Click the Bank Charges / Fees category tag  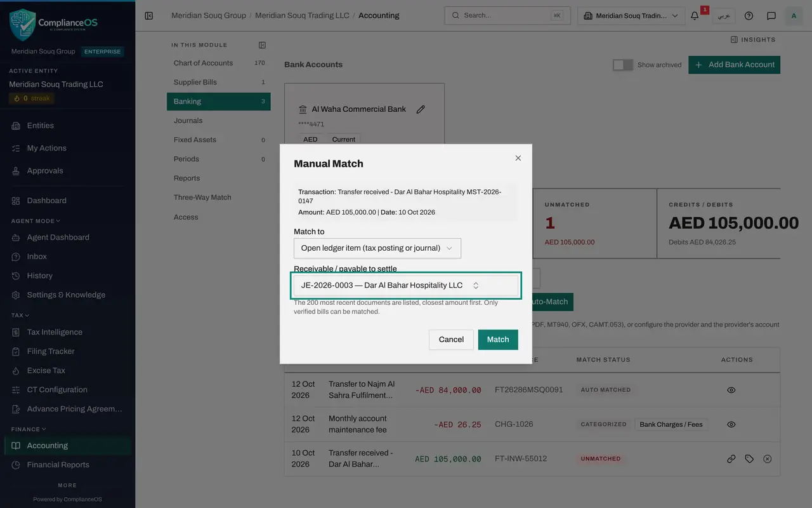click(x=671, y=424)
